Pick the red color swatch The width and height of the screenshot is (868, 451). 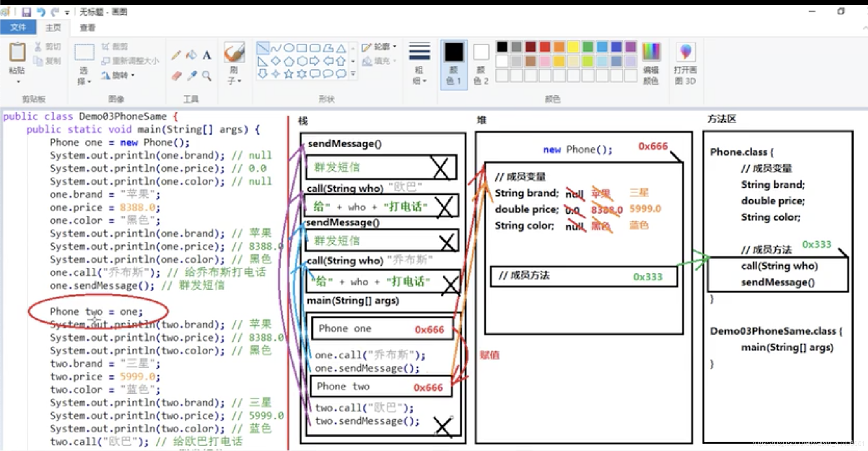tap(545, 47)
